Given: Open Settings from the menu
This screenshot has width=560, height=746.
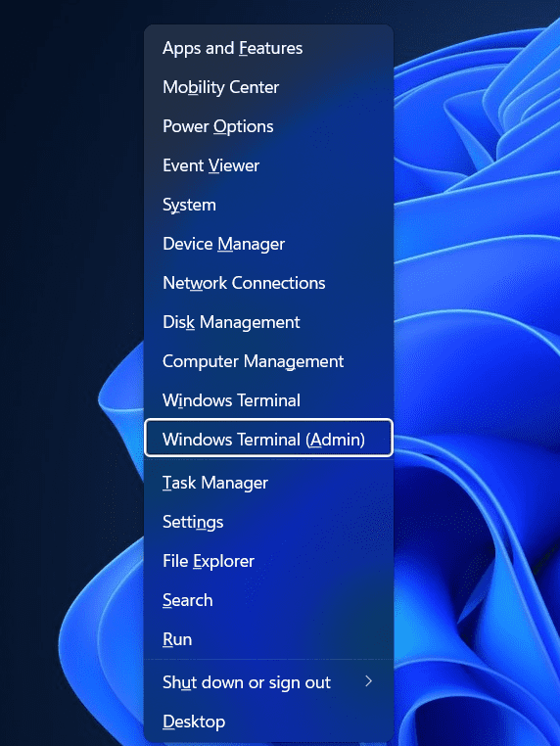Looking at the screenshot, I should click(269, 522).
